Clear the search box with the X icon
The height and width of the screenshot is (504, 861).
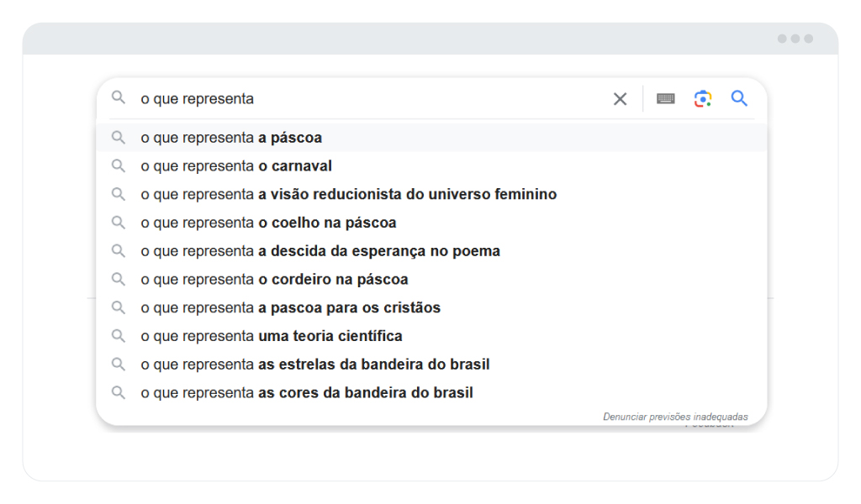620,99
